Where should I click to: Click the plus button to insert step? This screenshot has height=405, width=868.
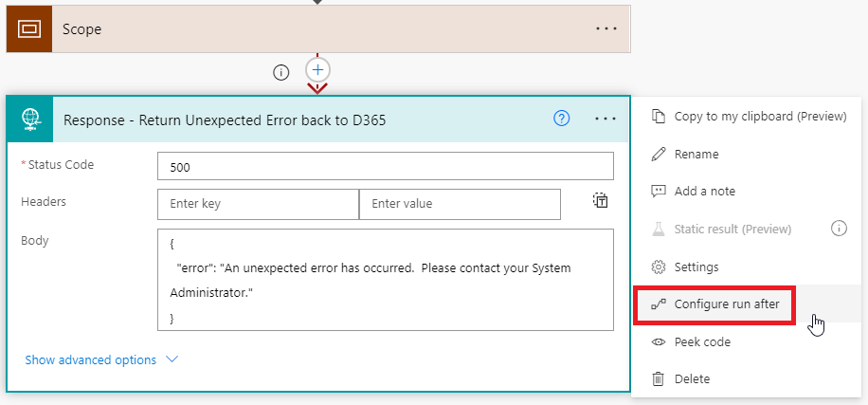pyautogui.click(x=317, y=70)
